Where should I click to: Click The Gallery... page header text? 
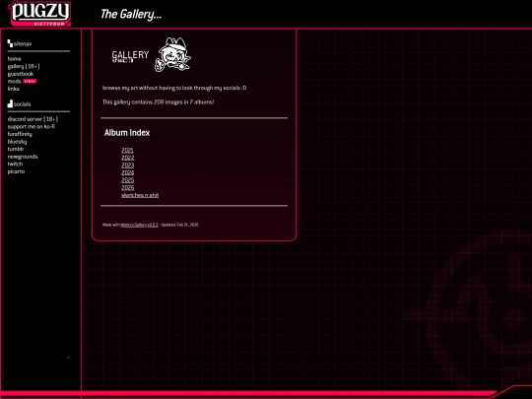pyautogui.click(x=131, y=14)
